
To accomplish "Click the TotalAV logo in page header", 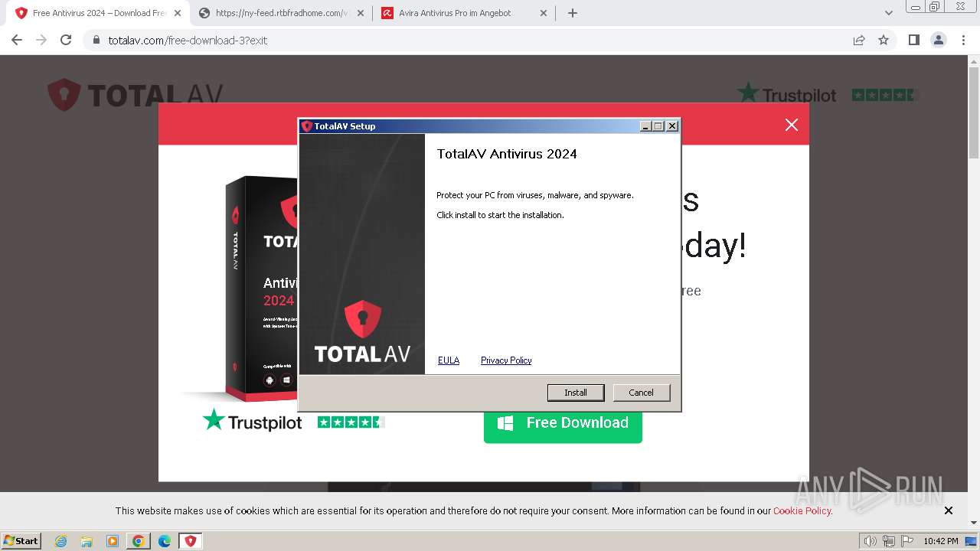I will point(136,95).
